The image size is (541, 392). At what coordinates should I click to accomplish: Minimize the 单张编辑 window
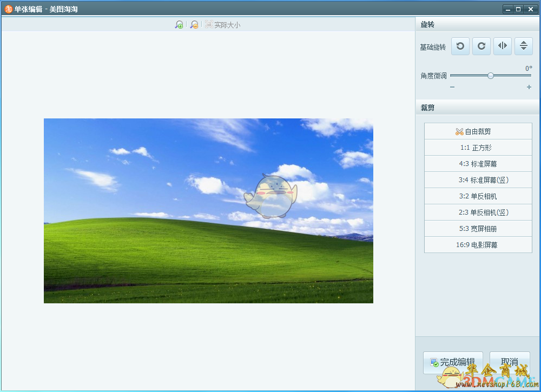[508, 9]
